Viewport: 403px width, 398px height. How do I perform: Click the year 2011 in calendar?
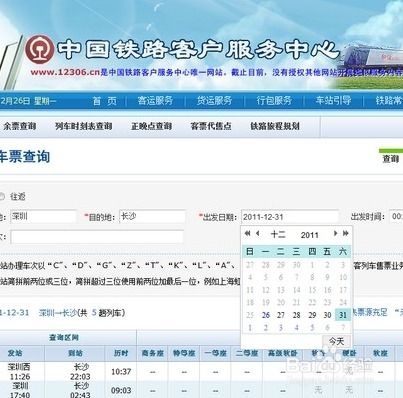coord(310,235)
